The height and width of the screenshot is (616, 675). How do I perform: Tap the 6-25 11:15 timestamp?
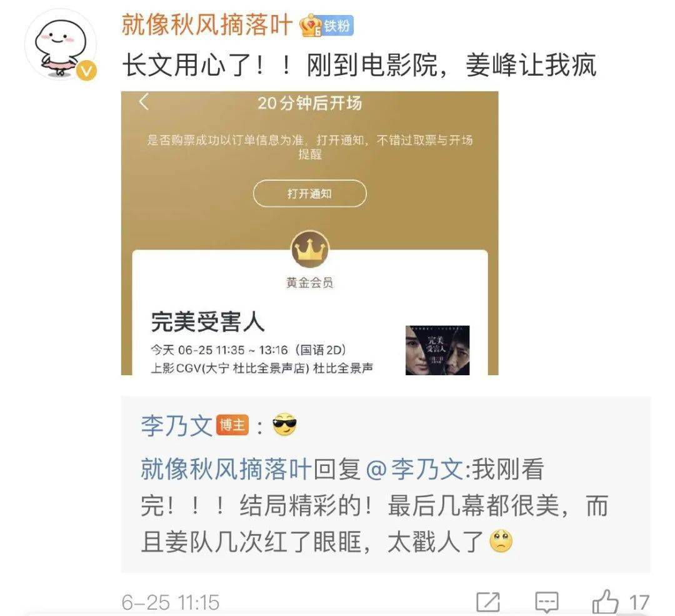point(171,602)
